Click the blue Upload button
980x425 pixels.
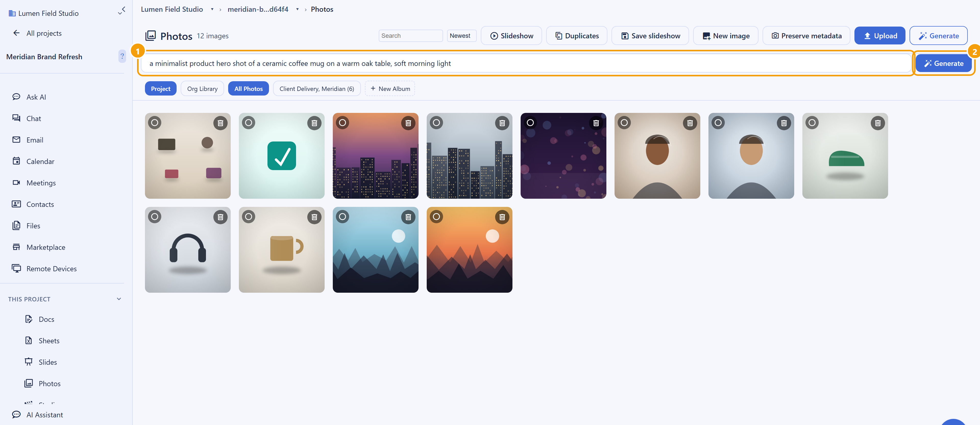click(880, 36)
